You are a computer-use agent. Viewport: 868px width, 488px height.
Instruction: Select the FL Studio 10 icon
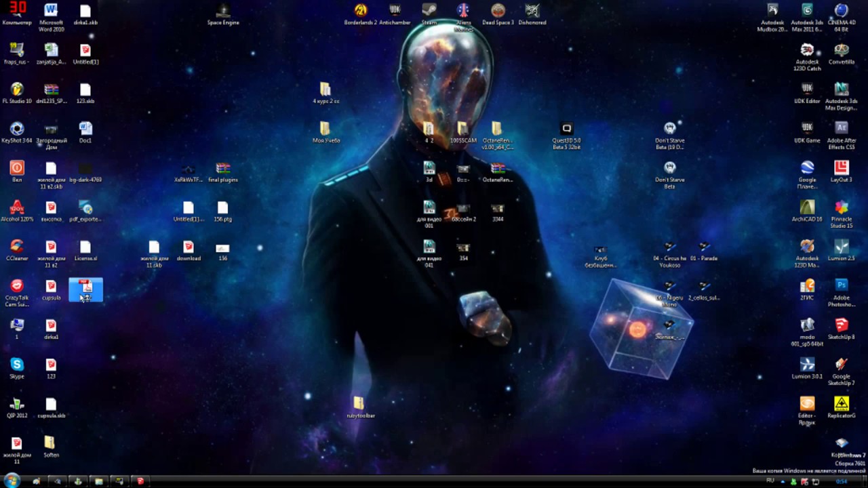[17, 92]
